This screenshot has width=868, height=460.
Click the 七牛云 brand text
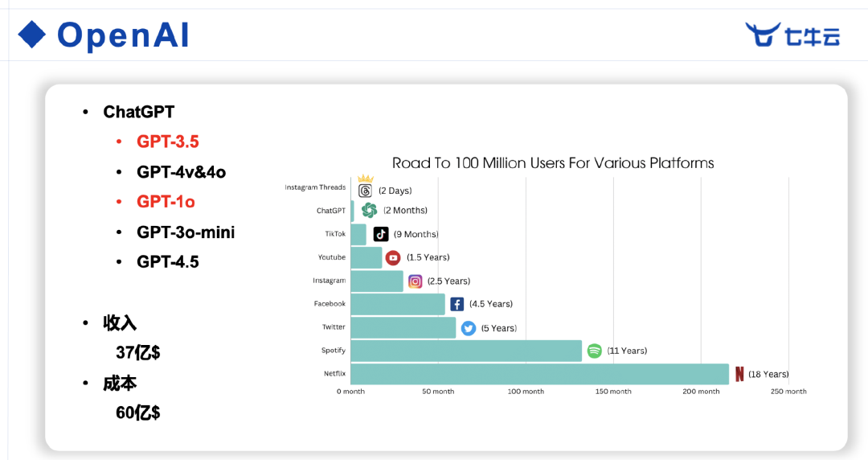812,36
